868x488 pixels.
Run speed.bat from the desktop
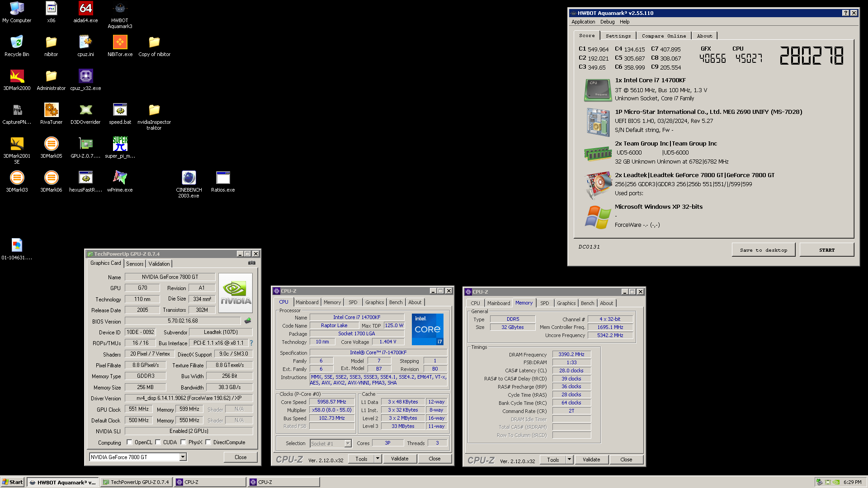point(120,114)
